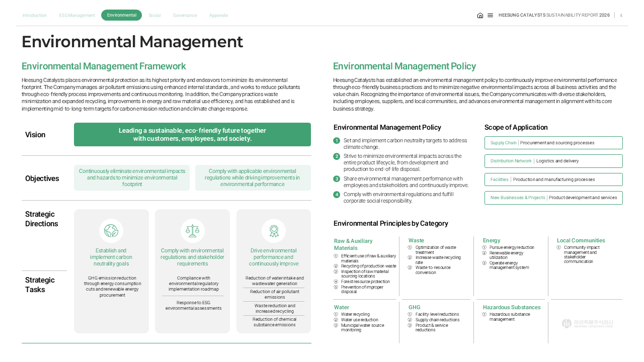Open the hamburger menu icon in the header
644x362 pixels.
tap(490, 16)
